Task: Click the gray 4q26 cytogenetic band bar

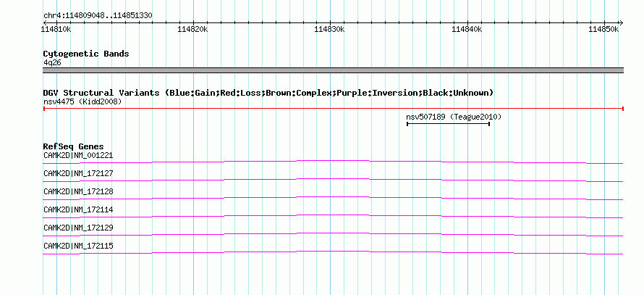Action: [333, 70]
